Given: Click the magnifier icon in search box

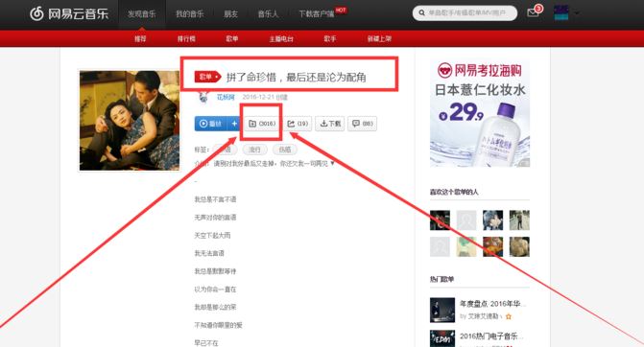Looking at the screenshot, I should pos(421,13).
